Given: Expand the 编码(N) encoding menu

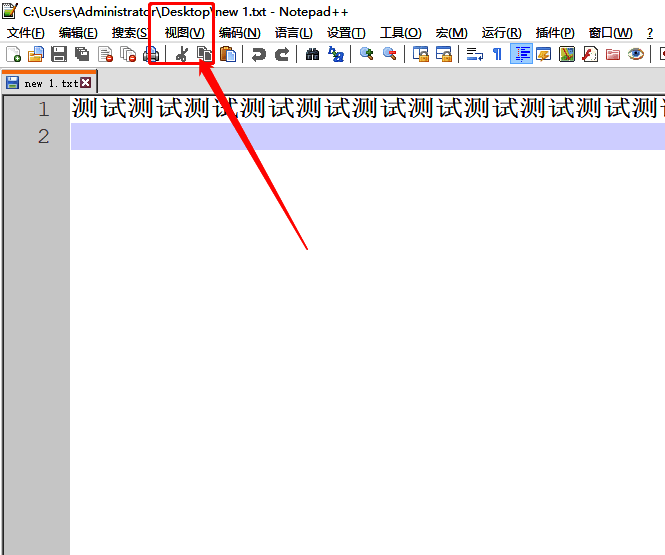Looking at the screenshot, I should 239,33.
